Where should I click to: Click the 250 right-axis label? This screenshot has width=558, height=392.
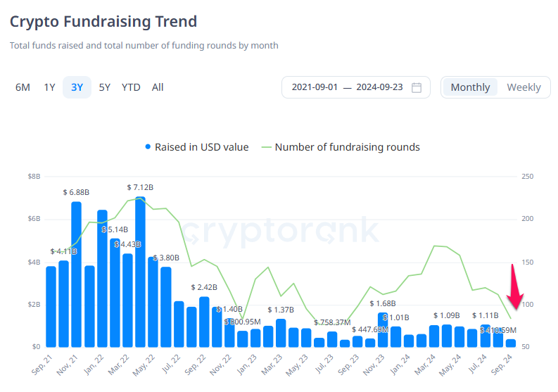click(x=528, y=176)
